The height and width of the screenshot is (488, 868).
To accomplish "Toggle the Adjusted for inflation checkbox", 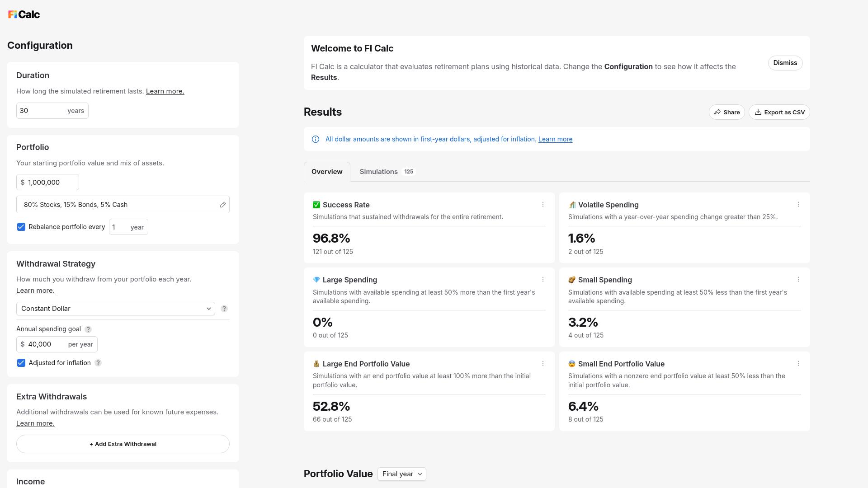I will click(21, 363).
